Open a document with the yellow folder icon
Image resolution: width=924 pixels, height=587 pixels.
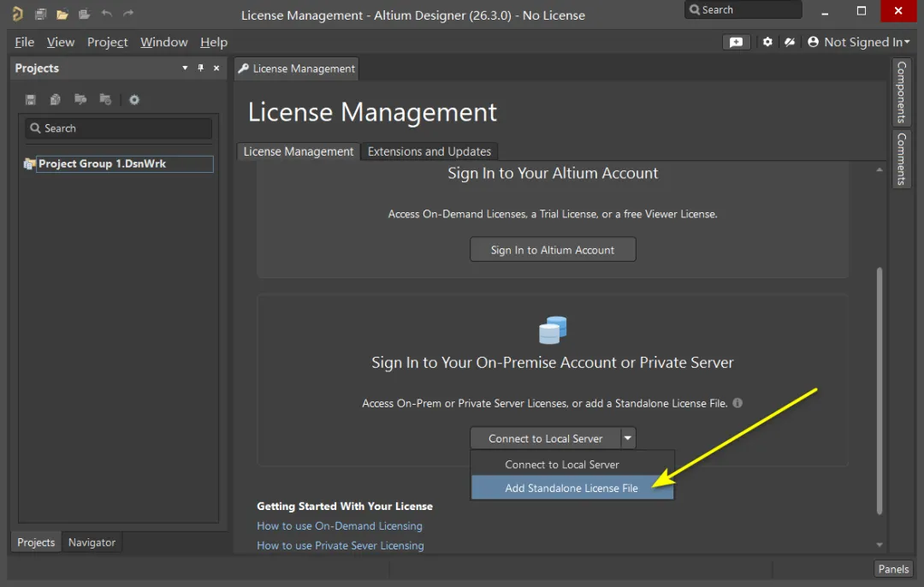click(62, 15)
